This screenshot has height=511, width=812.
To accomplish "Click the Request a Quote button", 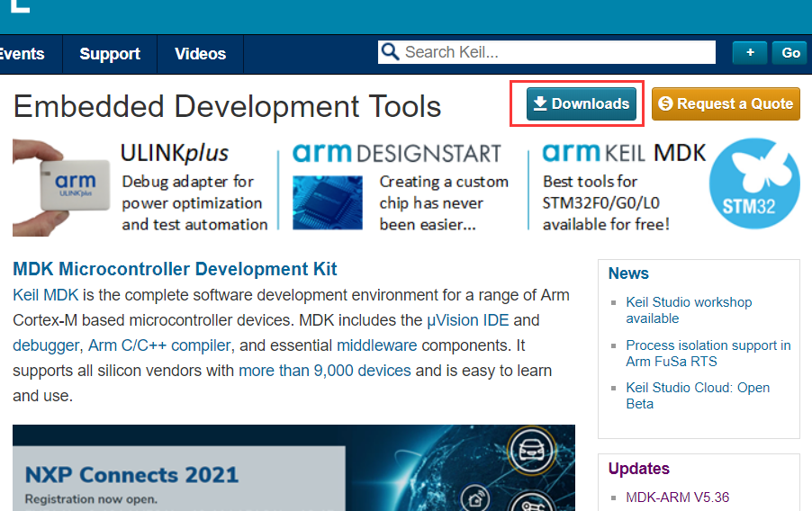I will click(x=726, y=103).
